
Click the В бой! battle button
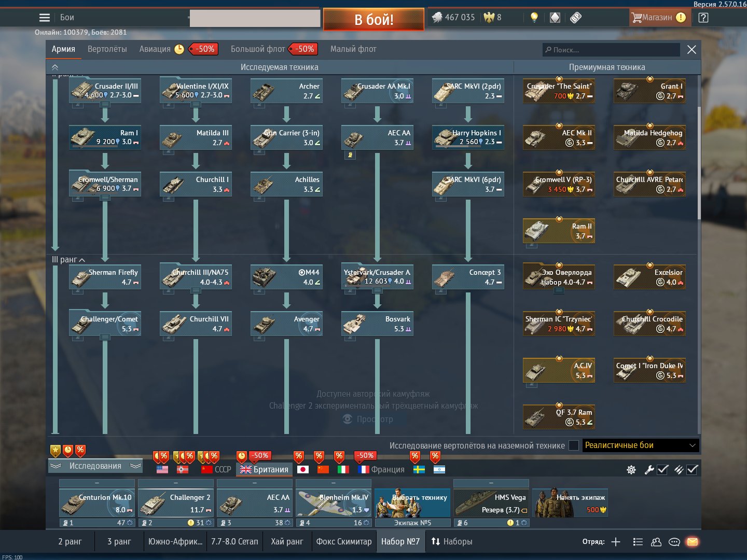click(374, 20)
